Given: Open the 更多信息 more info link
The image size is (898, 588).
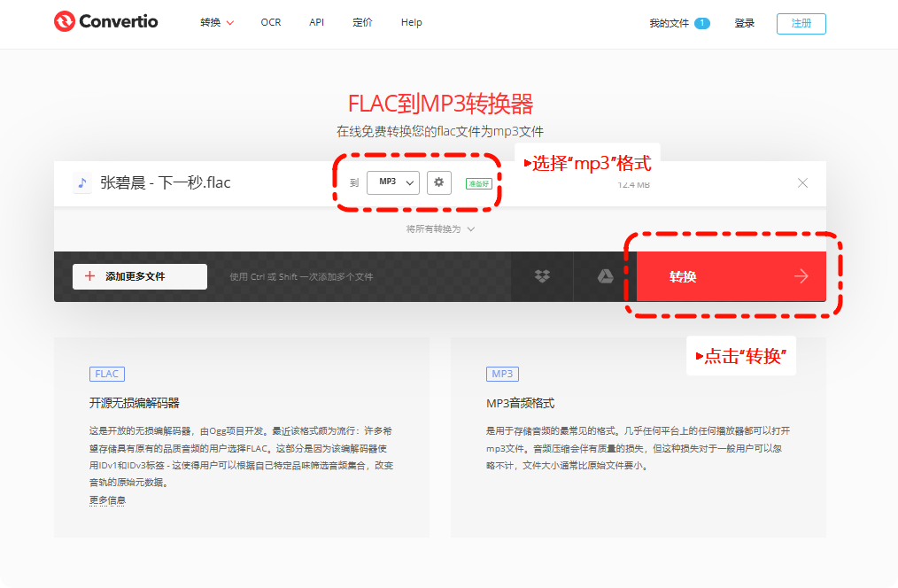Looking at the screenshot, I should (x=107, y=500).
